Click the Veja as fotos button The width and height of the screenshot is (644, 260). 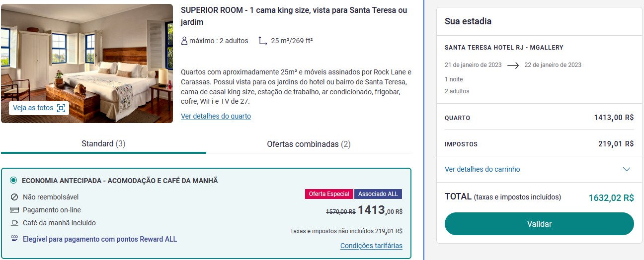(39, 108)
